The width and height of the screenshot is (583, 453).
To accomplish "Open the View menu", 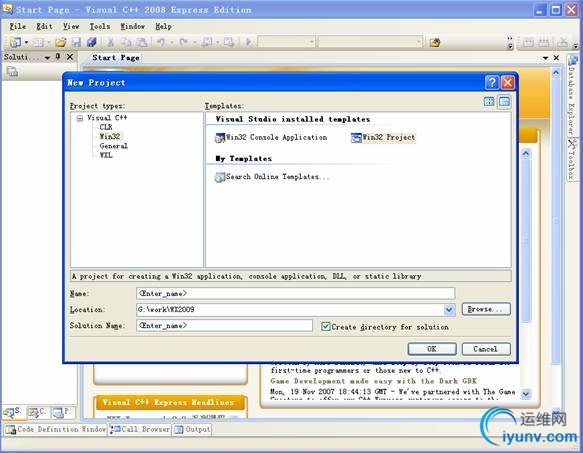I will pos(71,26).
